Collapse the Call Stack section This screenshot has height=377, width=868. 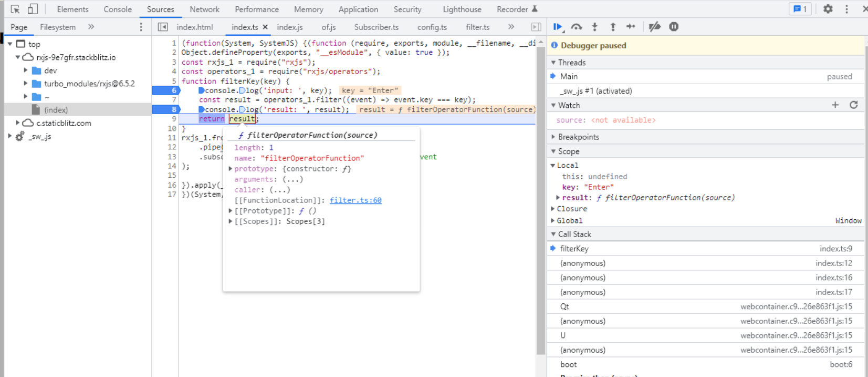pyautogui.click(x=553, y=235)
